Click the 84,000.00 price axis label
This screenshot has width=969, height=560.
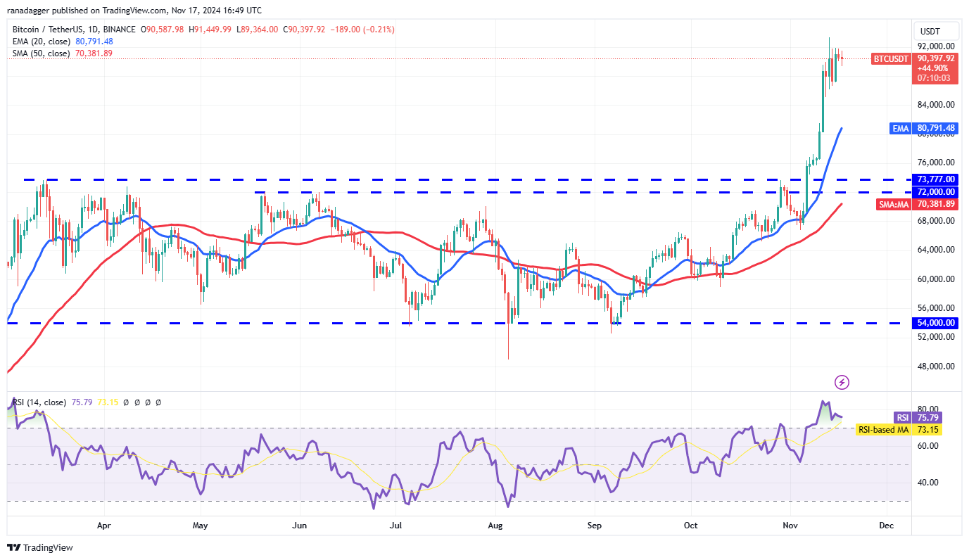tap(937, 105)
